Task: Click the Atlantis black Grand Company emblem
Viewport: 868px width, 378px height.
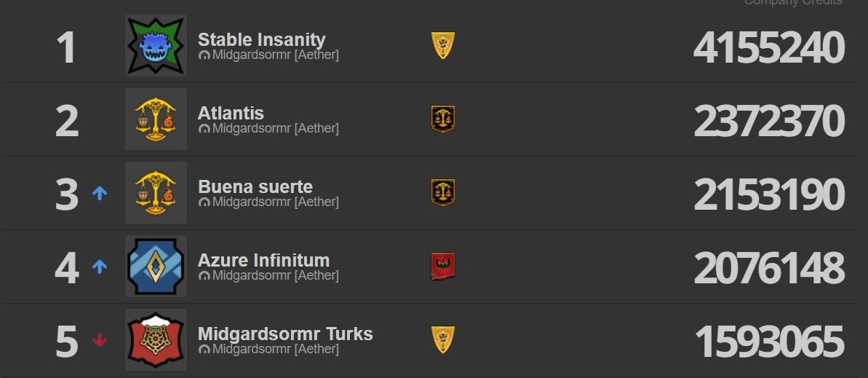Action: click(443, 119)
